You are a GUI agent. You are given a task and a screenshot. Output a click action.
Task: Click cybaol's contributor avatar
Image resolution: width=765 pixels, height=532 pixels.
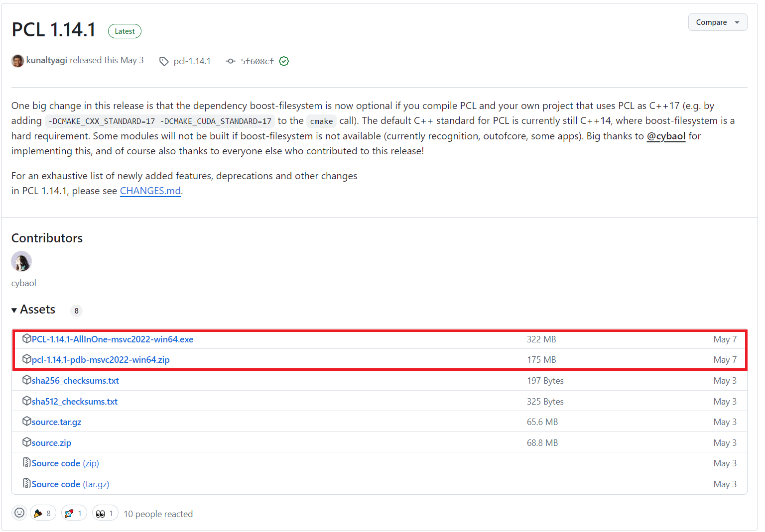click(x=21, y=261)
